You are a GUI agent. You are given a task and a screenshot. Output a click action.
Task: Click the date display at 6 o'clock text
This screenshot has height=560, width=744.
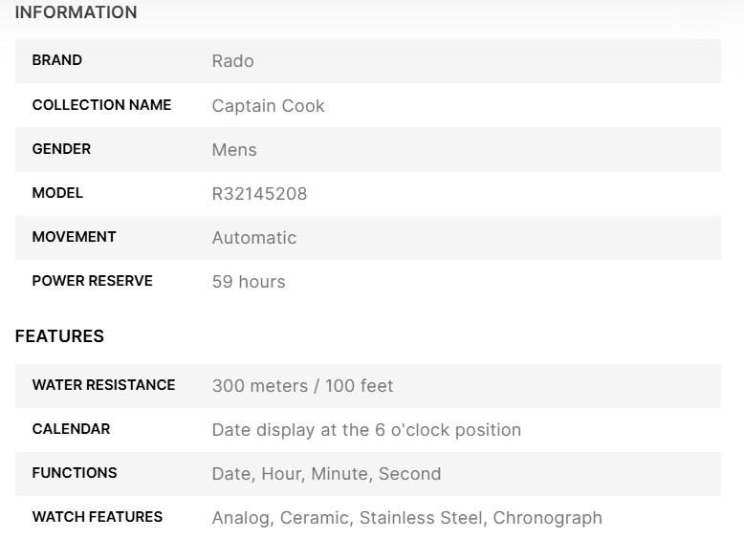[x=366, y=430]
